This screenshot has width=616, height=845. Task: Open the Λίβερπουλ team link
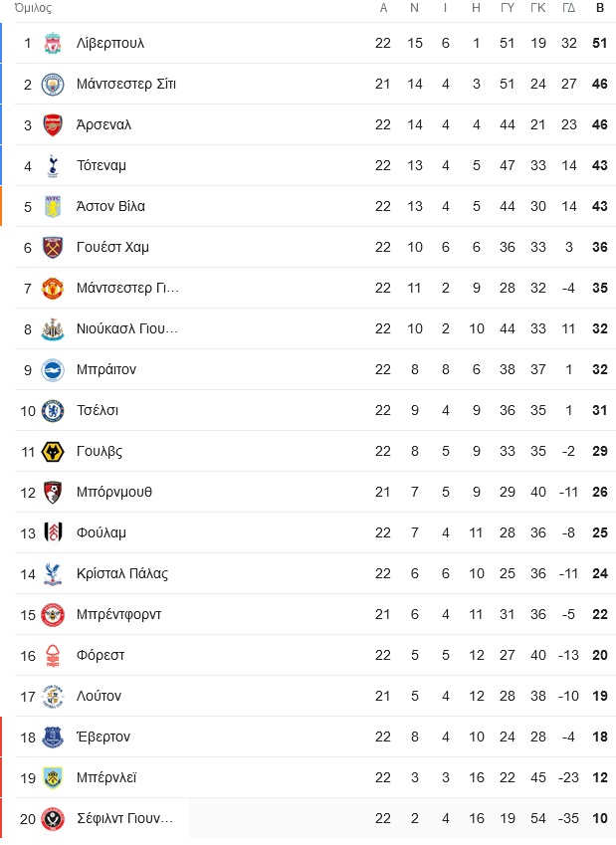tap(110, 43)
